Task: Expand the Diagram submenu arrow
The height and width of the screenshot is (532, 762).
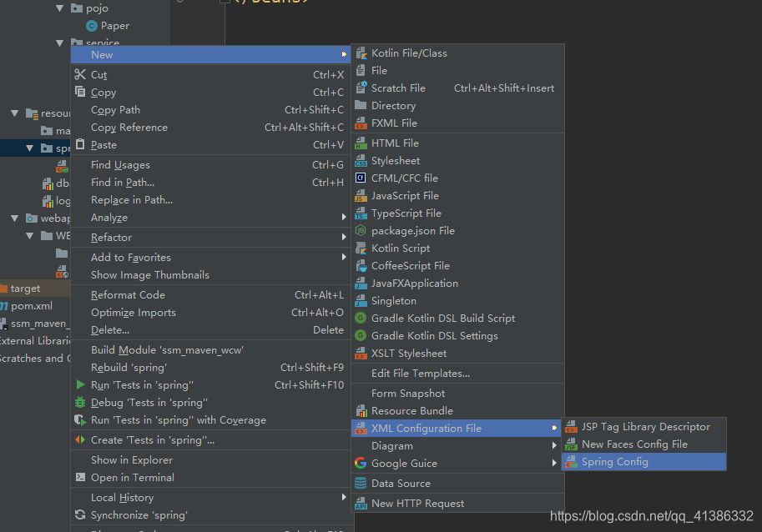Action: (x=554, y=445)
